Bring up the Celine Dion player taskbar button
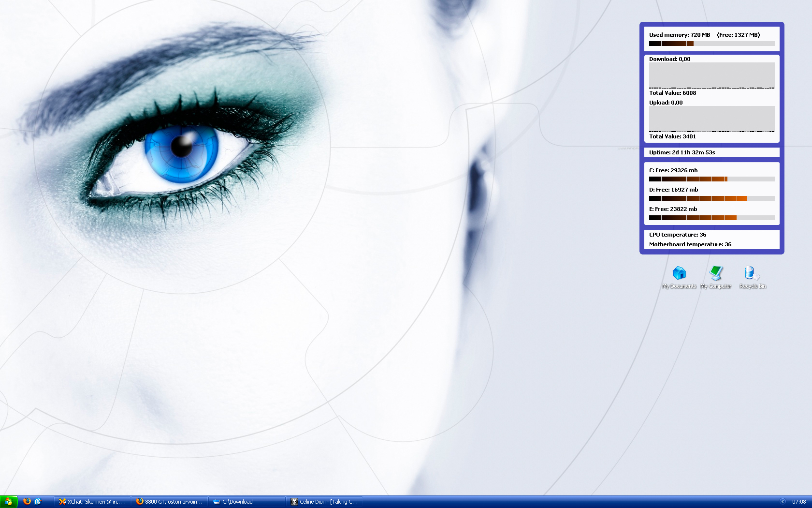The height and width of the screenshot is (508, 812). 324,502
